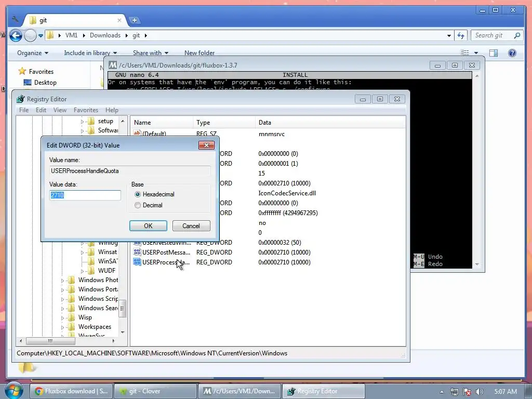Click the Forward button in Explorer
The width and height of the screenshot is (532, 399).
pyautogui.click(x=30, y=35)
